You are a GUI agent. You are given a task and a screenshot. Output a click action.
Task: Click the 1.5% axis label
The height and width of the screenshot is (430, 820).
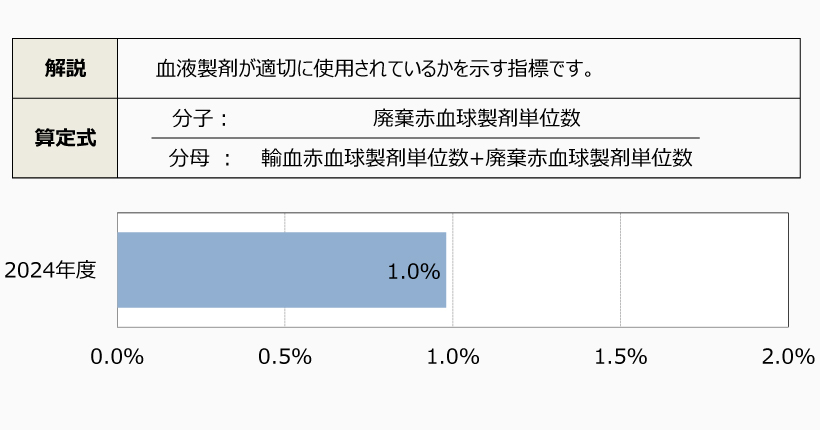[620, 357]
